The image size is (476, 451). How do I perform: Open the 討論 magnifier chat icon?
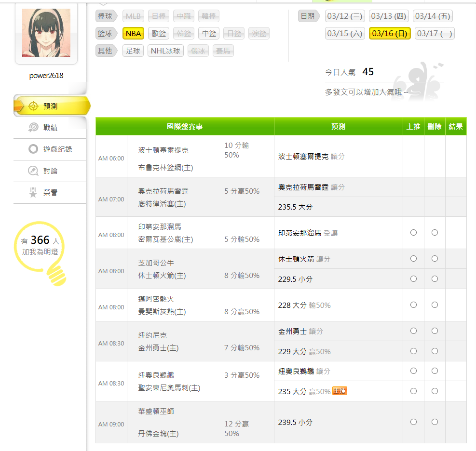click(33, 171)
